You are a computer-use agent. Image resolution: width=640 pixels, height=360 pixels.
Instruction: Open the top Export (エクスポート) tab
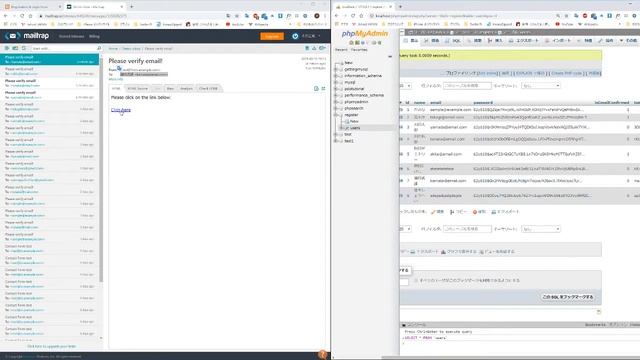[x=524, y=41]
